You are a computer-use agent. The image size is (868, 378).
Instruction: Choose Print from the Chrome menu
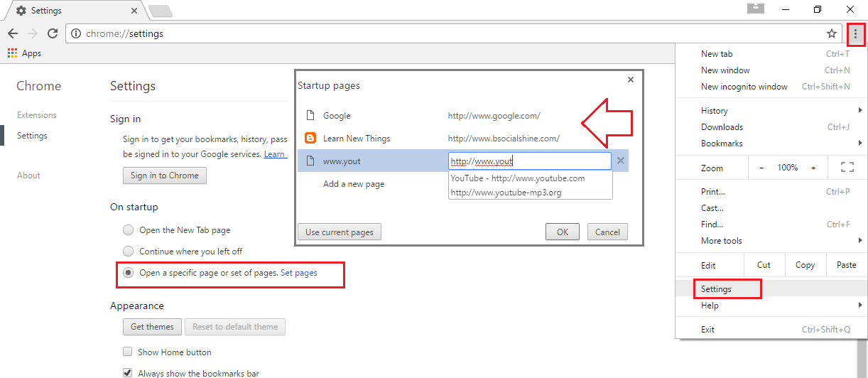(771, 192)
